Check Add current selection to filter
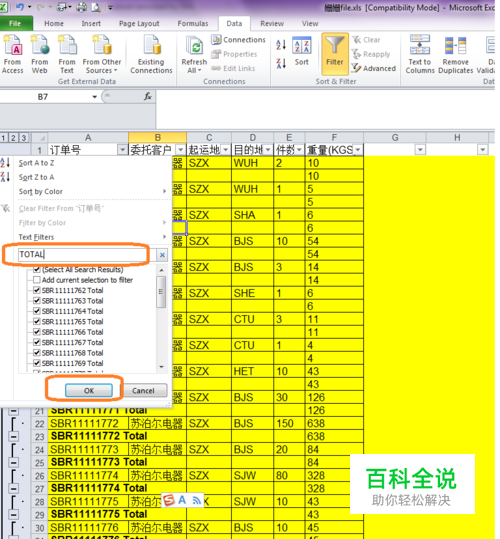Image resolution: width=500 pixels, height=539 pixels. pyautogui.click(x=37, y=280)
